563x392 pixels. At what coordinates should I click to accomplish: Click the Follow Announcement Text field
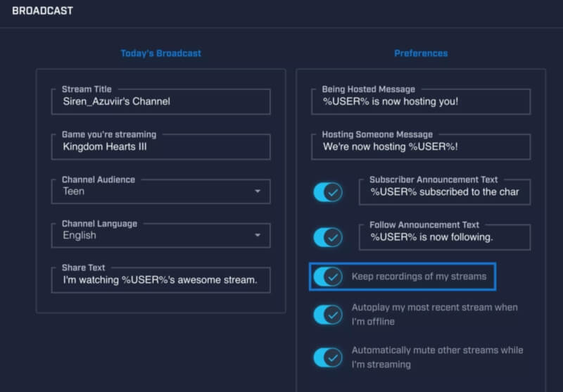(x=445, y=237)
